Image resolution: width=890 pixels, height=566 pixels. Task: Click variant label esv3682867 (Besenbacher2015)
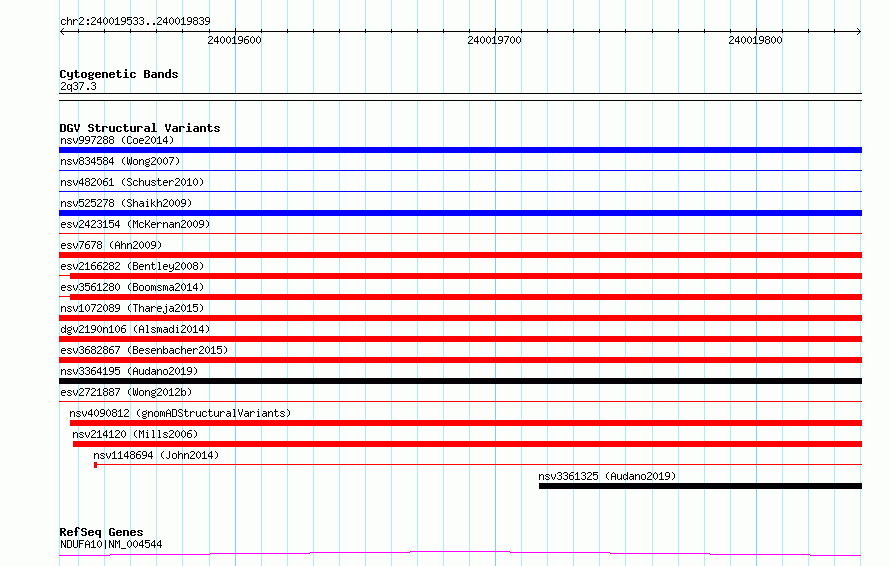(144, 350)
